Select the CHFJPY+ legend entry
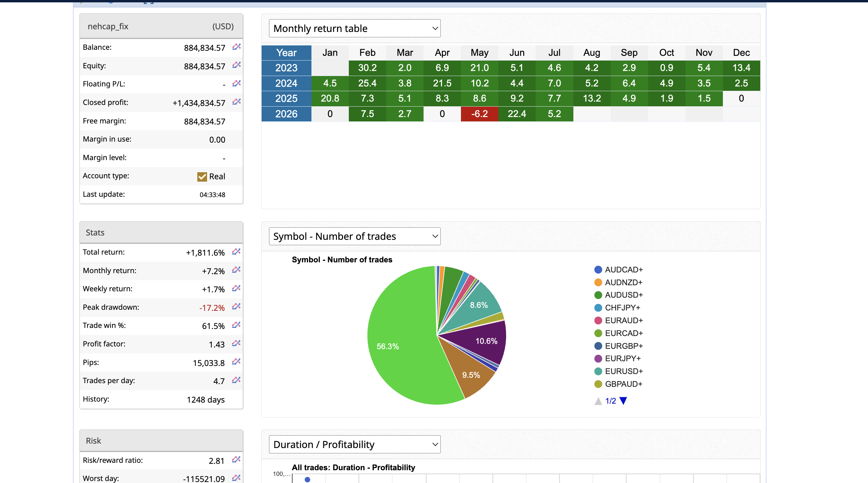The height and width of the screenshot is (483, 868). 617,308
